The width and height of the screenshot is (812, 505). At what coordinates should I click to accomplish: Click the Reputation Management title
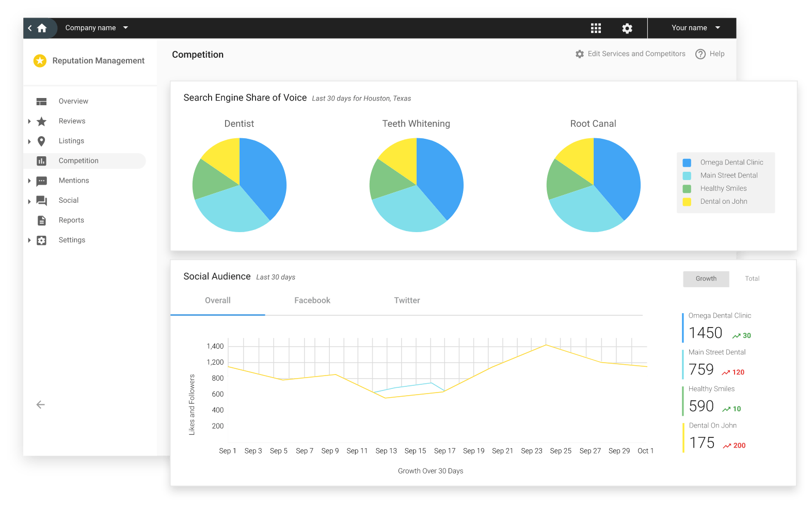coord(99,61)
